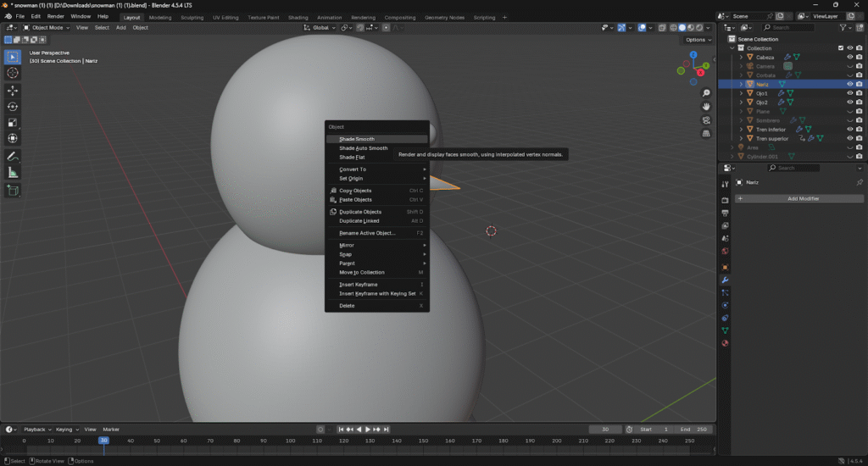The width and height of the screenshot is (868, 466).
Task: Click the End frame field
Action: coord(693,430)
